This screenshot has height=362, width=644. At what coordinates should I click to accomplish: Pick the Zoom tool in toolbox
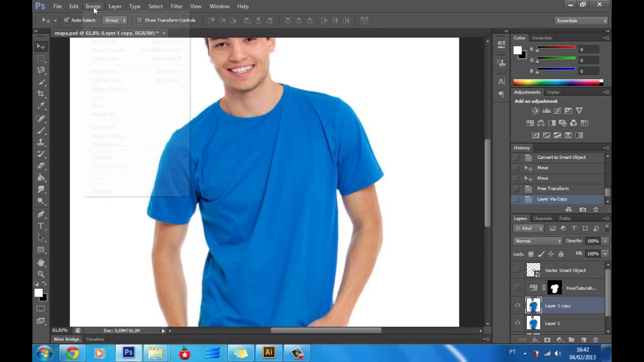41,274
